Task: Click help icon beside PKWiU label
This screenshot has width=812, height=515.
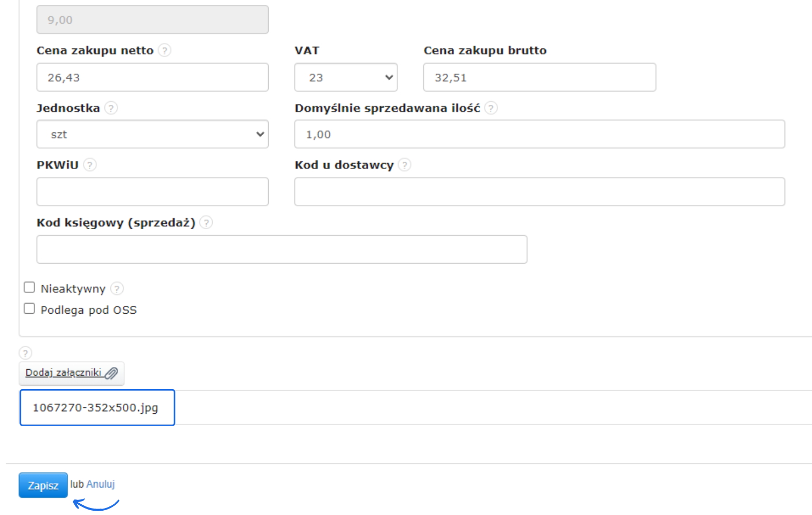Action: click(90, 165)
